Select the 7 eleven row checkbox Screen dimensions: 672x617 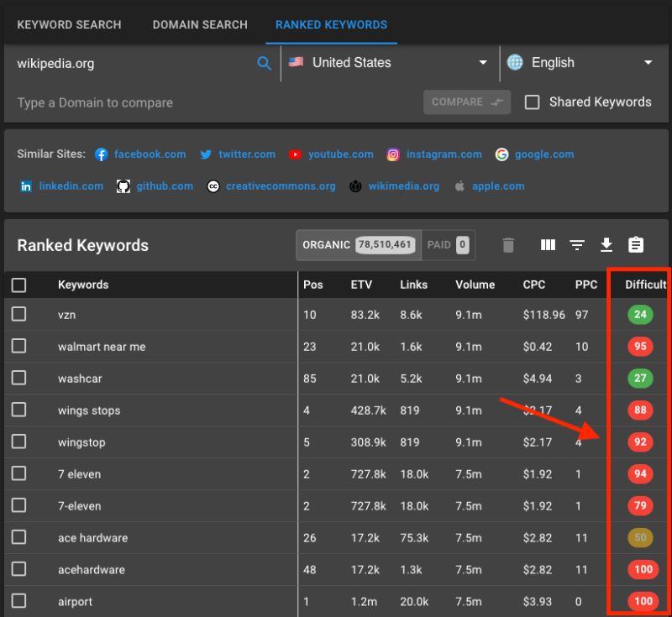pyautogui.click(x=18, y=473)
